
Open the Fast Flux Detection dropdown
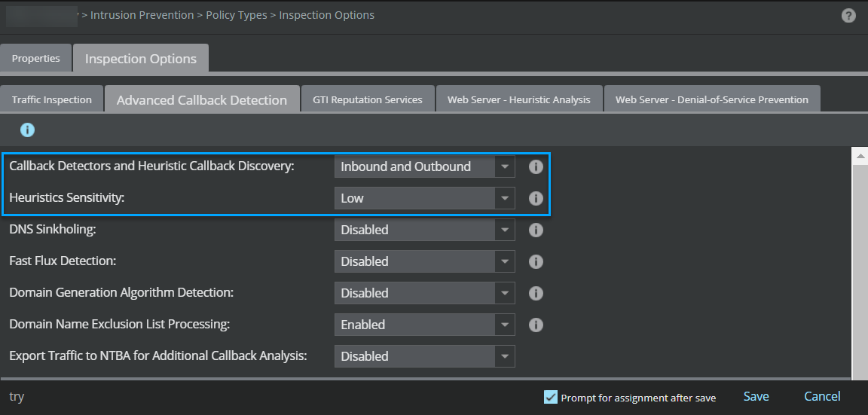[425, 261]
